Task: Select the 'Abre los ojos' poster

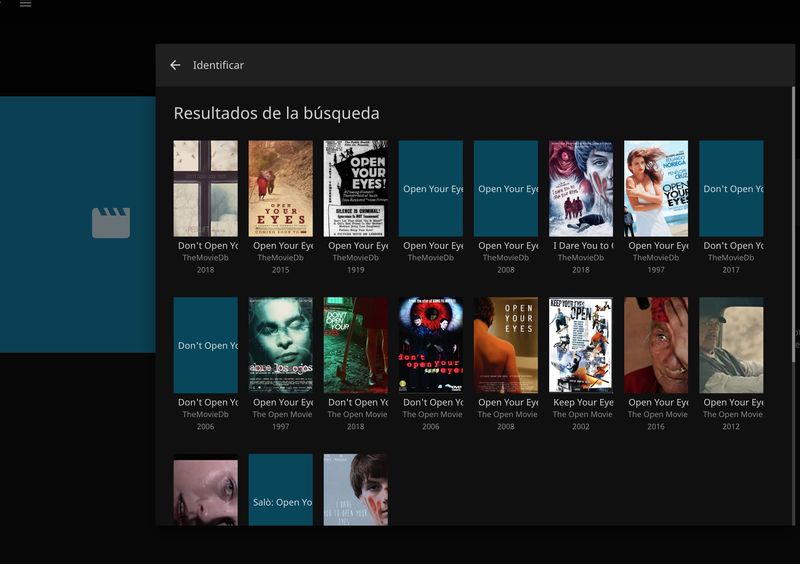Action: (x=280, y=345)
